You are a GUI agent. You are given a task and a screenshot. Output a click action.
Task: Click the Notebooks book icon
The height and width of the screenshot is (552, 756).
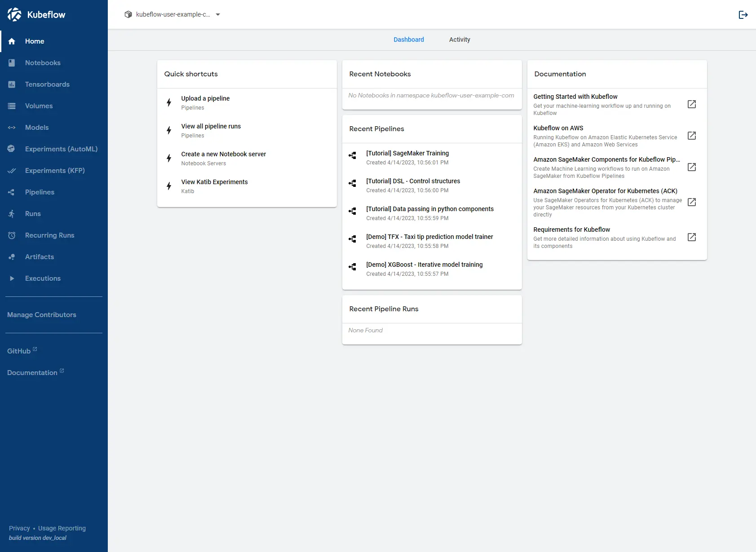(x=12, y=63)
